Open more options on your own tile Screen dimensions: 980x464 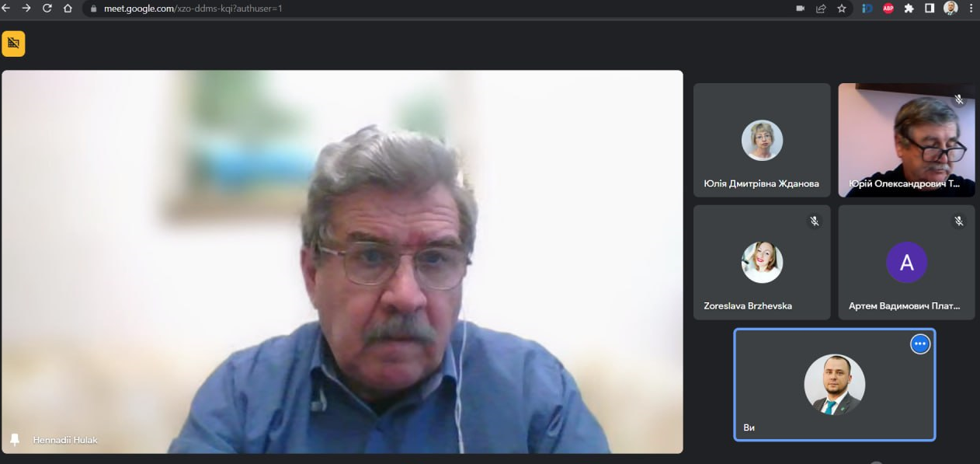[919, 344]
